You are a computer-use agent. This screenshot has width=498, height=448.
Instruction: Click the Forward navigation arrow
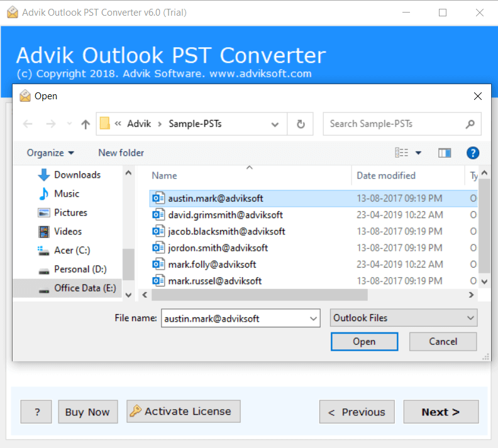(x=51, y=124)
